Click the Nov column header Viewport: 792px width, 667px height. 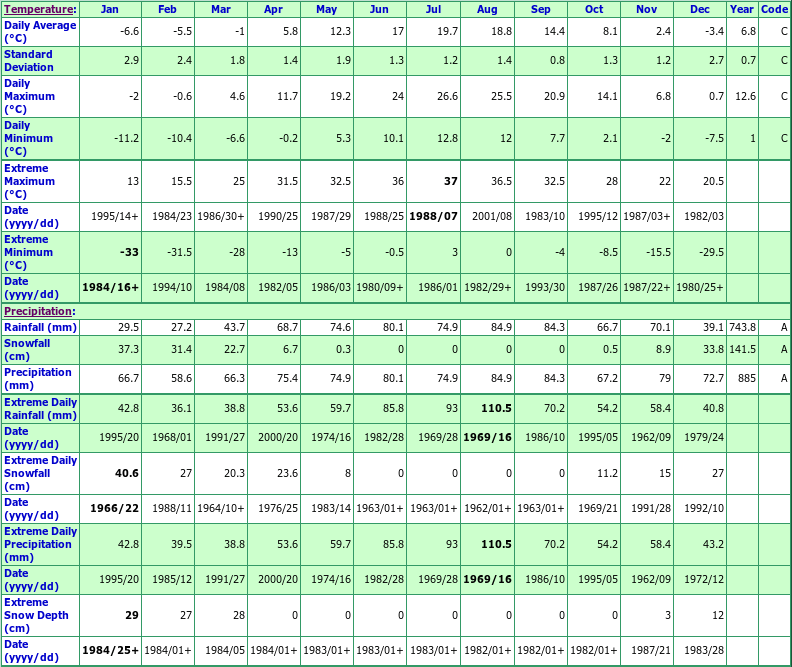pyautogui.click(x=647, y=9)
